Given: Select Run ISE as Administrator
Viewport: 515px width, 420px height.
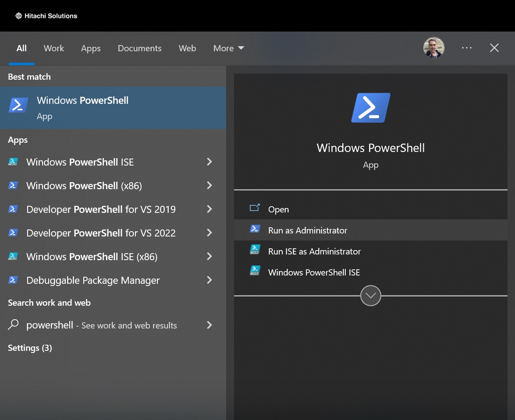Looking at the screenshot, I should coord(314,251).
